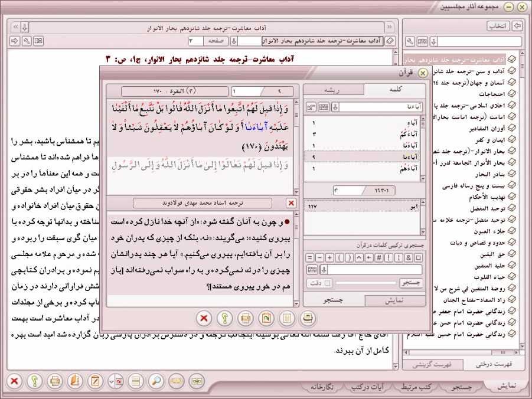This screenshot has width=532, height=399.
Task: Click the red arrow export icon in bottom toolbar
Action: [119, 381]
